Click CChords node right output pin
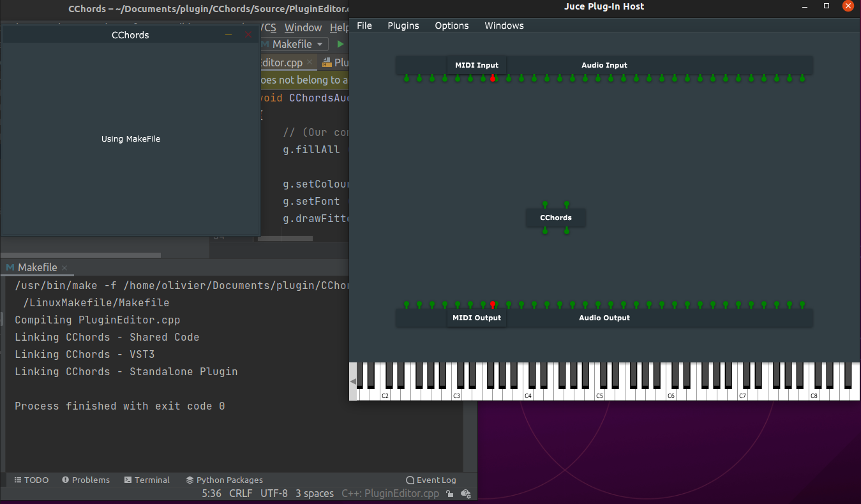This screenshot has width=861, height=504. point(567,230)
